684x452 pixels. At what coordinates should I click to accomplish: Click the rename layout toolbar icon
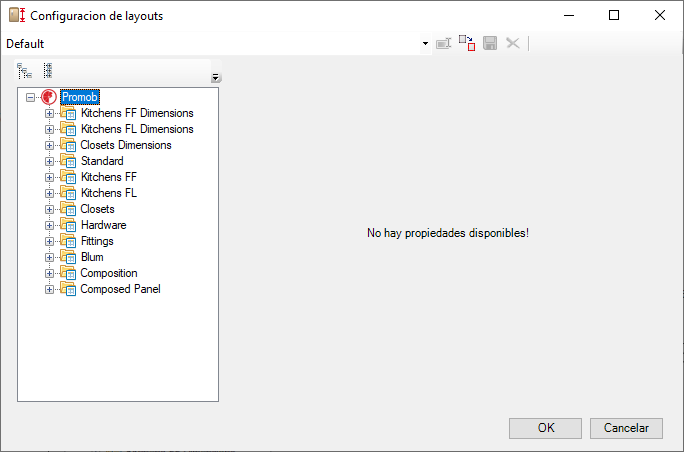click(x=443, y=44)
